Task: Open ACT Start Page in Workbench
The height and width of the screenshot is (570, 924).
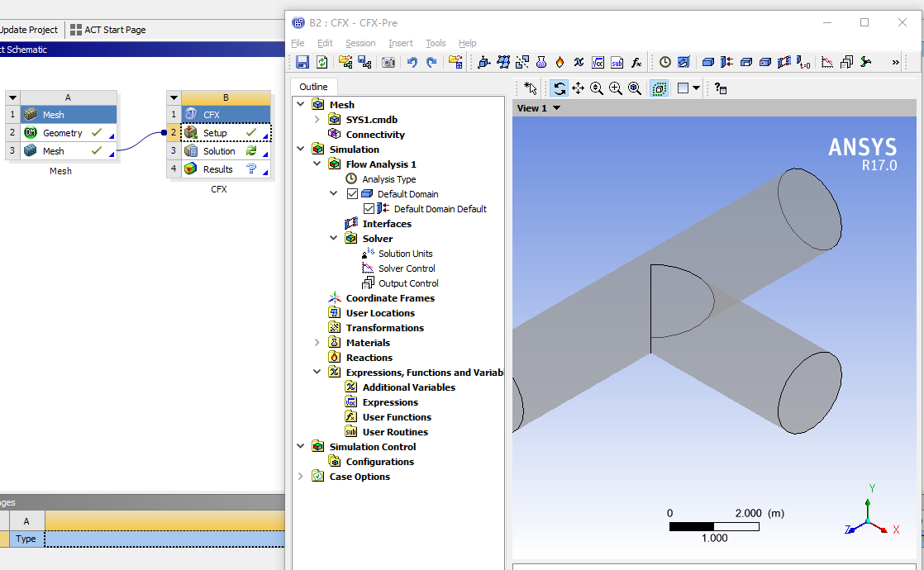Action: coord(108,30)
